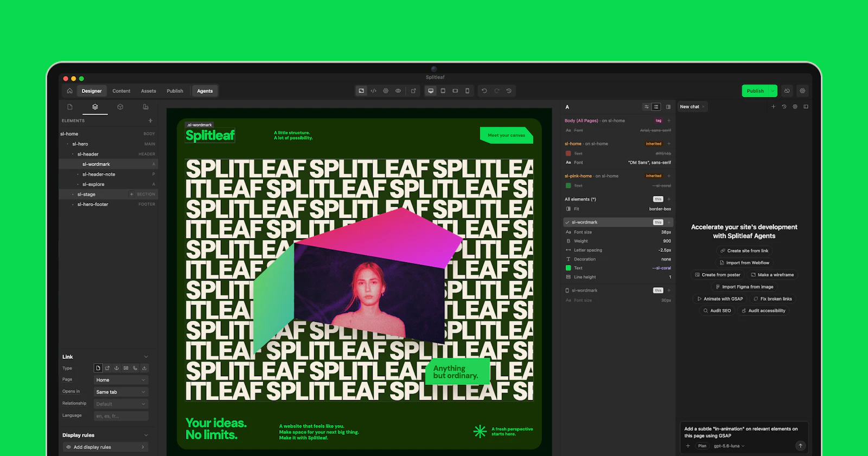
Task: Toggle sliders view in styles panel
Action: coord(646,107)
